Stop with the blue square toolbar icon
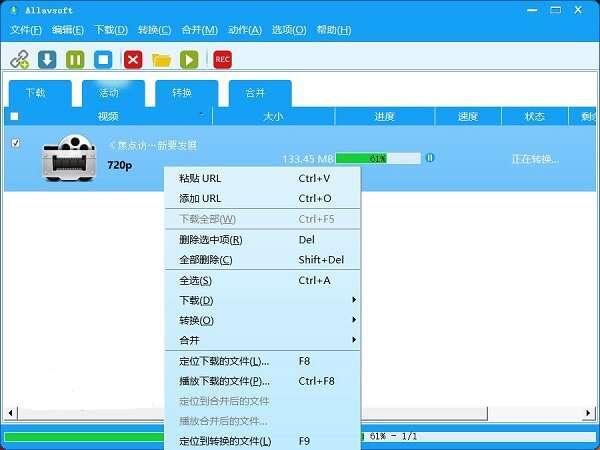 tap(103, 59)
